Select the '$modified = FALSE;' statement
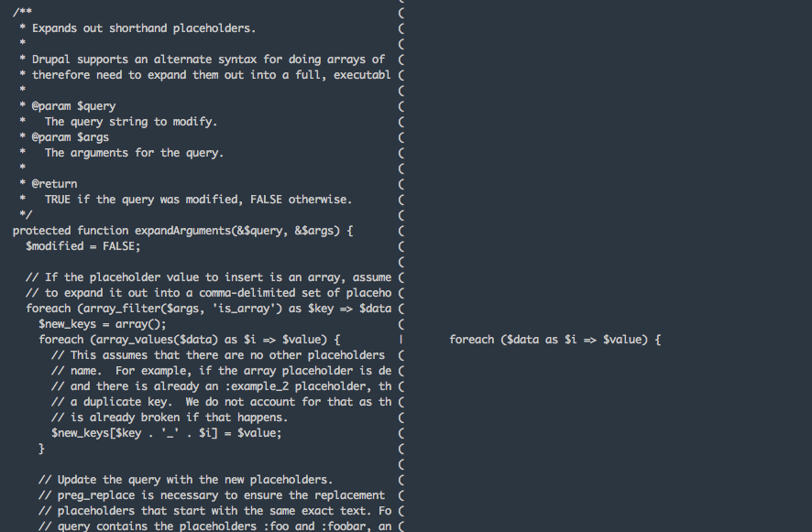Viewport: 812px width, 532px height. pyautogui.click(x=82, y=246)
